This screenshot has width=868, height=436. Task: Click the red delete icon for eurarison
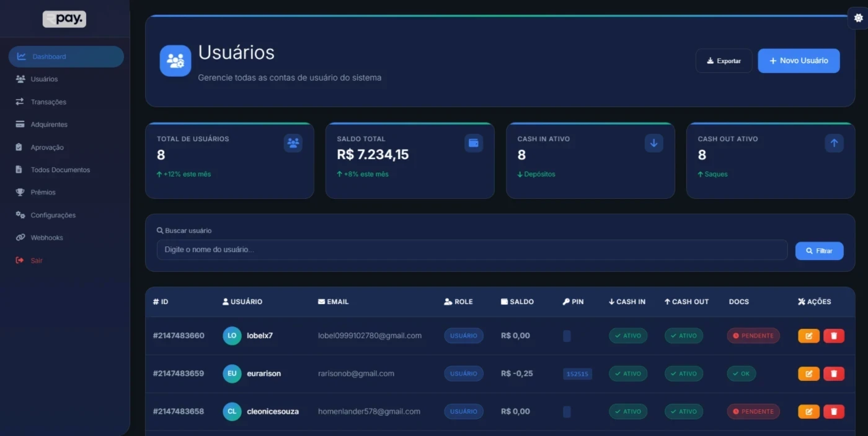[x=834, y=373]
